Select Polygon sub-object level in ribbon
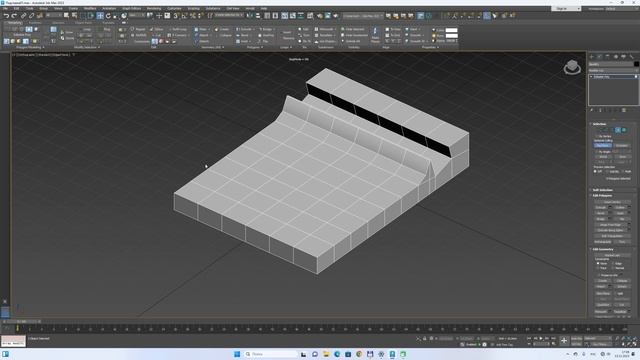The width and height of the screenshot is (640, 360). (x=29, y=29)
